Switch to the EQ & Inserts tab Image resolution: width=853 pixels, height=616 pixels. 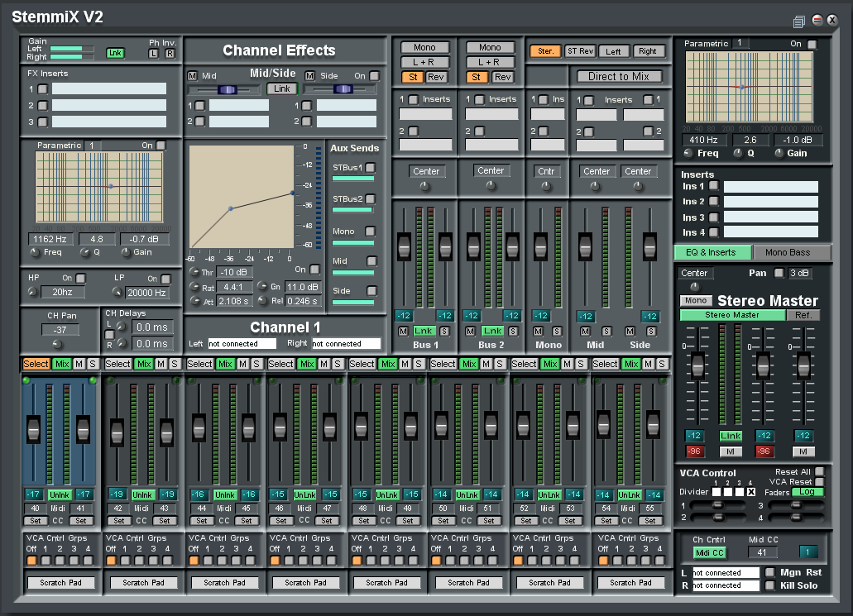click(711, 252)
